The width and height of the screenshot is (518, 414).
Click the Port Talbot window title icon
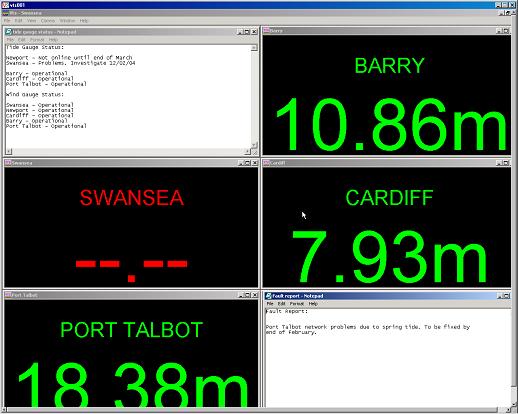[8, 295]
